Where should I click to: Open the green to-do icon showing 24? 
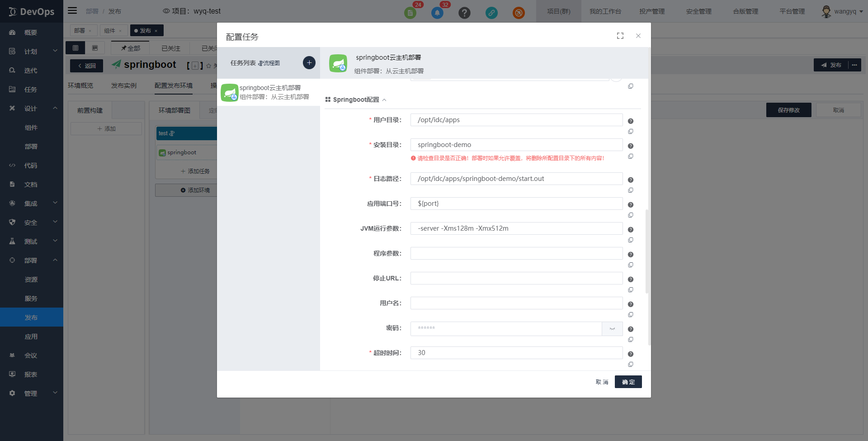(x=410, y=13)
